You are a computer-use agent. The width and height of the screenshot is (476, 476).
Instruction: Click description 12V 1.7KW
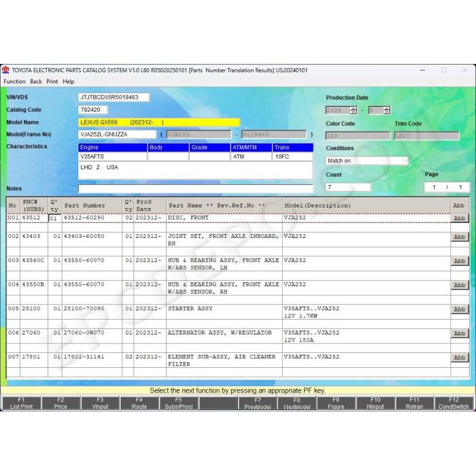pos(301,316)
